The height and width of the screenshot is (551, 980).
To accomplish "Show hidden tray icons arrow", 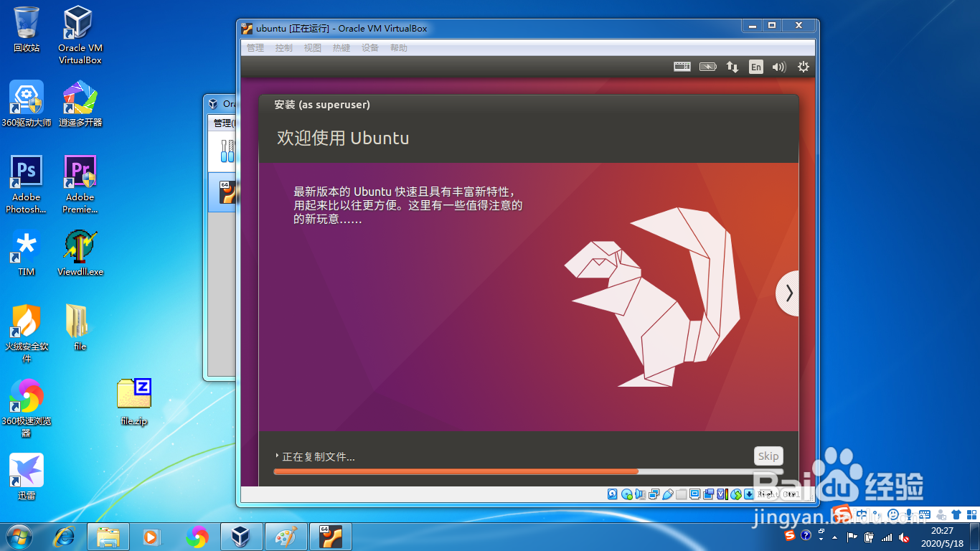I will click(834, 537).
